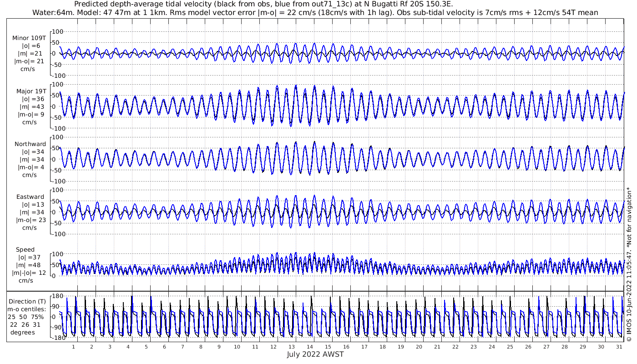Click day tick label '1' on x-axis
Viewport: 637px width, 364px height.
(x=73, y=346)
